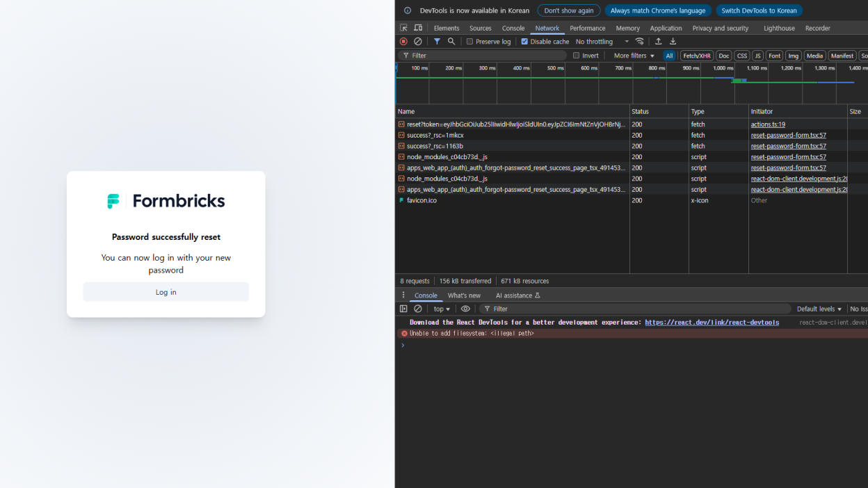Image resolution: width=868 pixels, height=488 pixels.
Task: Toggle the device toolbar icon
Action: pos(418,28)
